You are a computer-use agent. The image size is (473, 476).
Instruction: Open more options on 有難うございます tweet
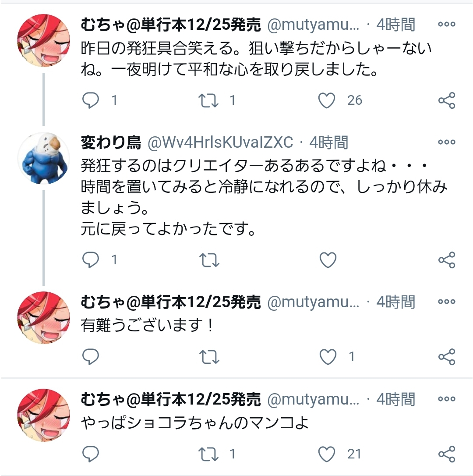point(447,302)
